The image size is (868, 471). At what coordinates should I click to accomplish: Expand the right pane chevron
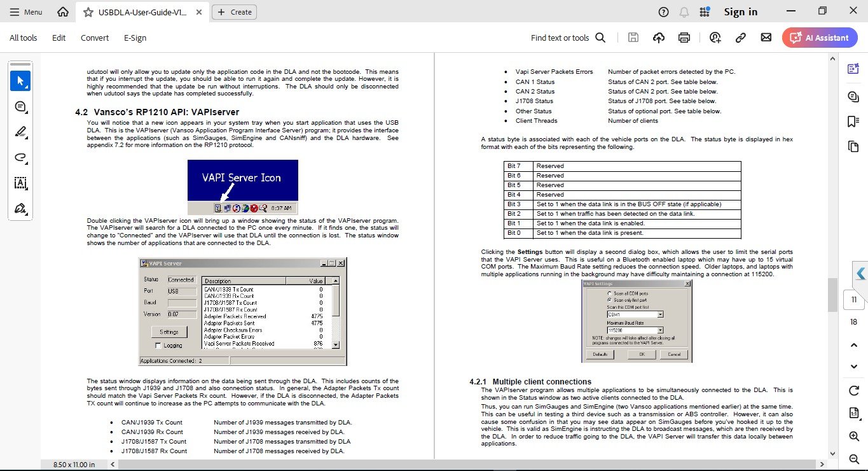tap(860, 274)
